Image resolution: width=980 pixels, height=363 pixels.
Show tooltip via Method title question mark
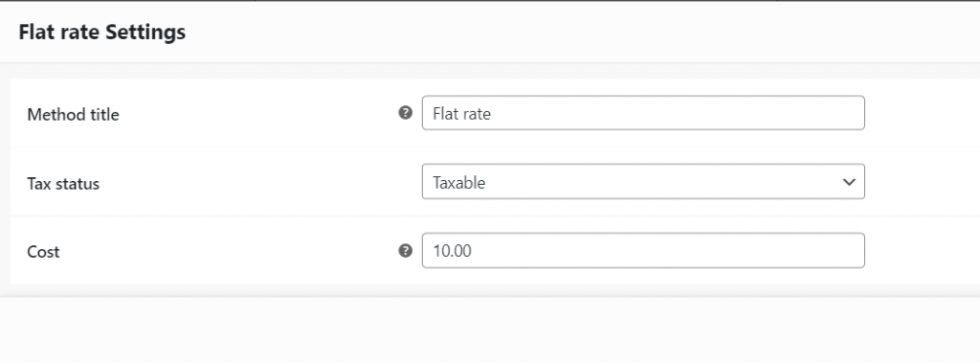pyautogui.click(x=405, y=113)
